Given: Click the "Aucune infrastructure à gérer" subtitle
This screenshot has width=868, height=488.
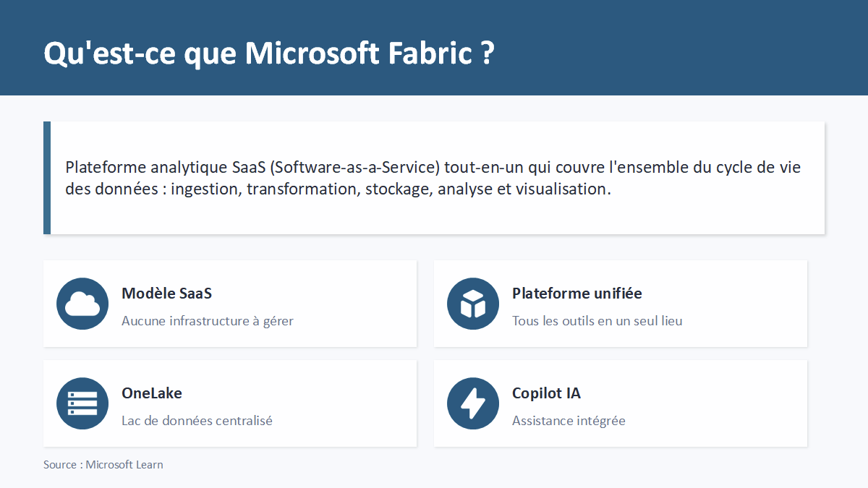Looking at the screenshot, I should [x=208, y=321].
